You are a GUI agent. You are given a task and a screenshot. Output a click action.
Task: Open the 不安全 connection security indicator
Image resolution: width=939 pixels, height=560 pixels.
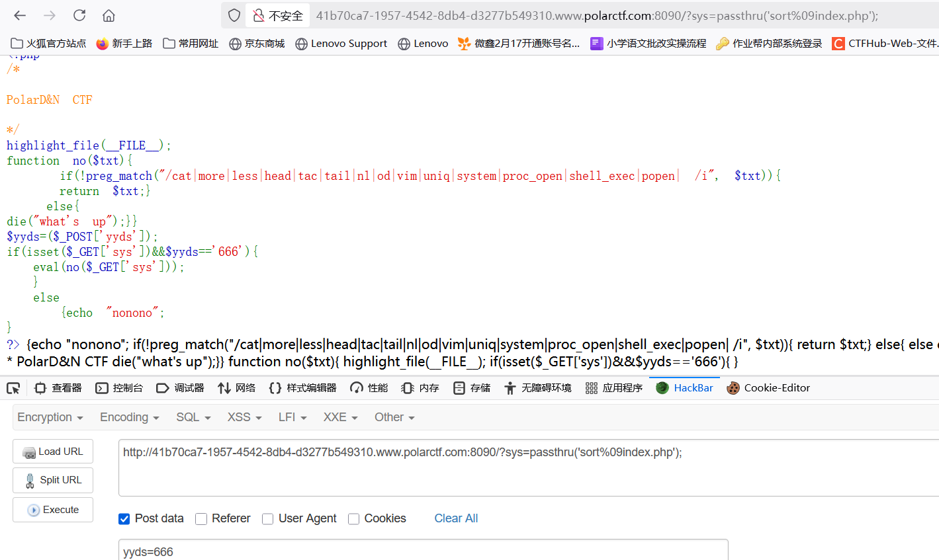(278, 15)
